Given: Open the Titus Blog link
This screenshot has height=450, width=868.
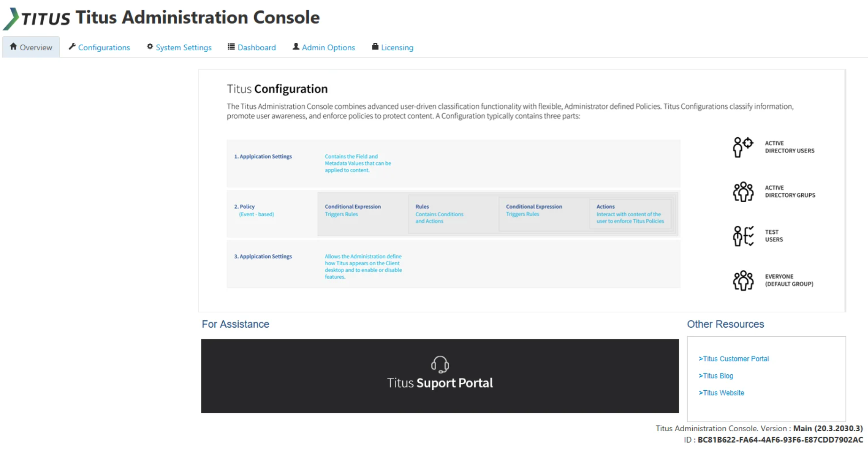Looking at the screenshot, I should click(716, 376).
